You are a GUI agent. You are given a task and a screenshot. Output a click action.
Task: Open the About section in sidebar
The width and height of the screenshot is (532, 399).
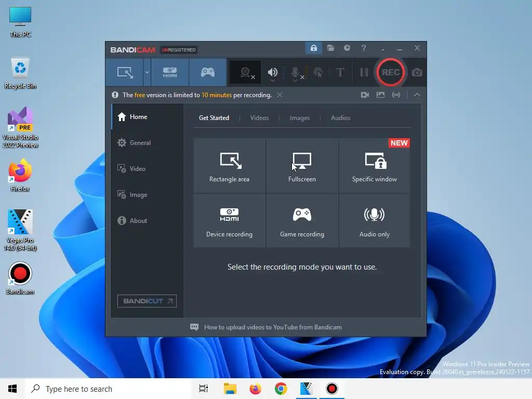147,220
